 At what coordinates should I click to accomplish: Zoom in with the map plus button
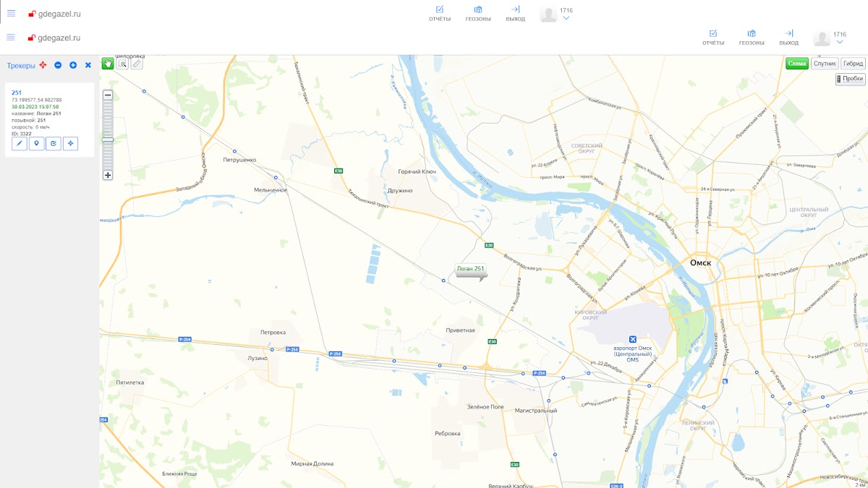(x=108, y=175)
